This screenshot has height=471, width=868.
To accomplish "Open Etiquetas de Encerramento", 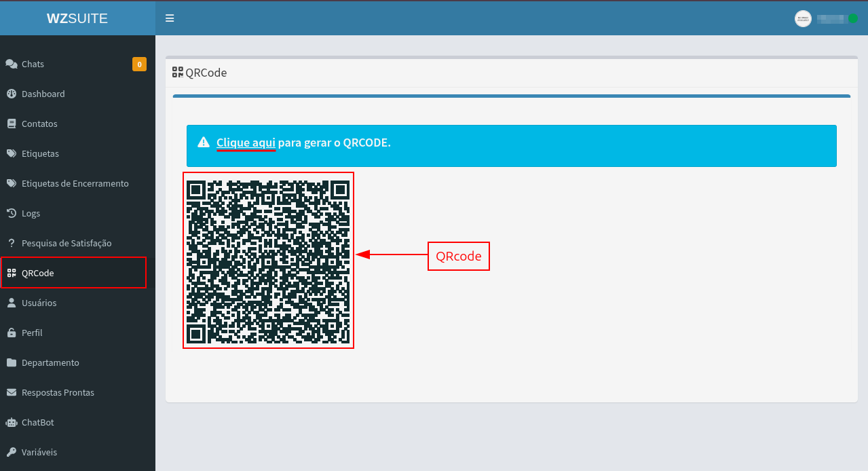I will click(x=77, y=183).
